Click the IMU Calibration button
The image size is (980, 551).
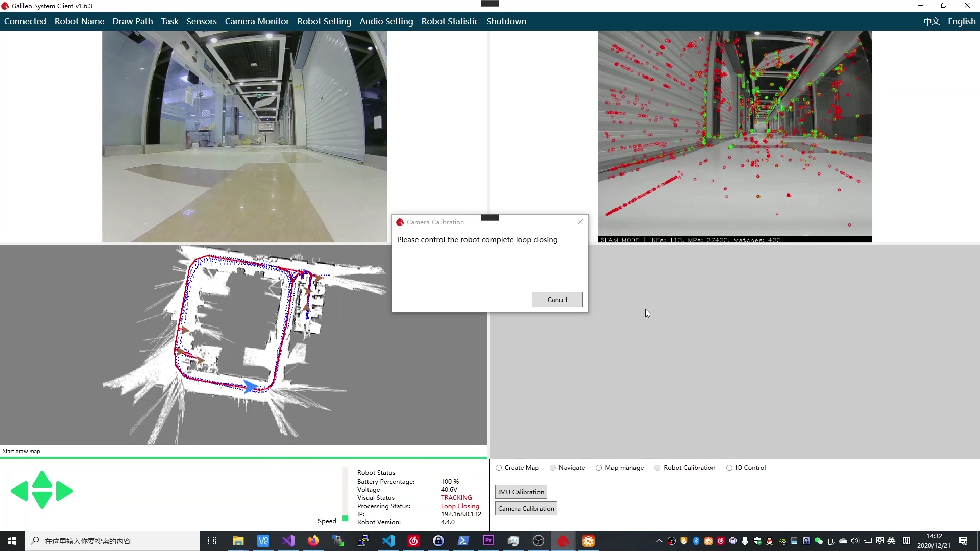pyautogui.click(x=521, y=492)
